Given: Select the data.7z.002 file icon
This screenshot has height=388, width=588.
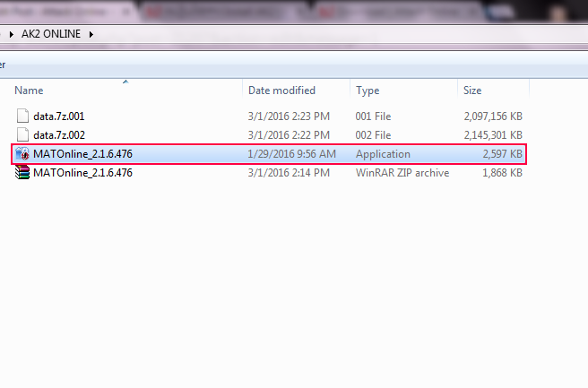Looking at the screenshot, I should (22, 134).
